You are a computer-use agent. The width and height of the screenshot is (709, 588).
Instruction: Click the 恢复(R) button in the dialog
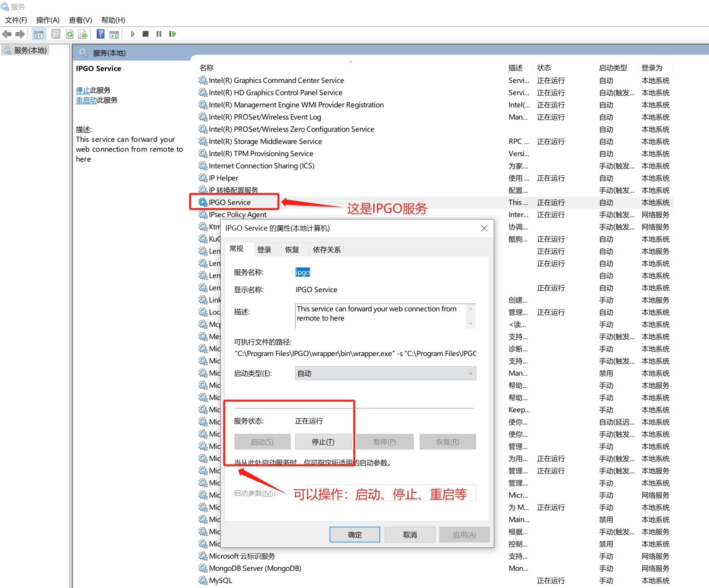click(x=448, y=442)
